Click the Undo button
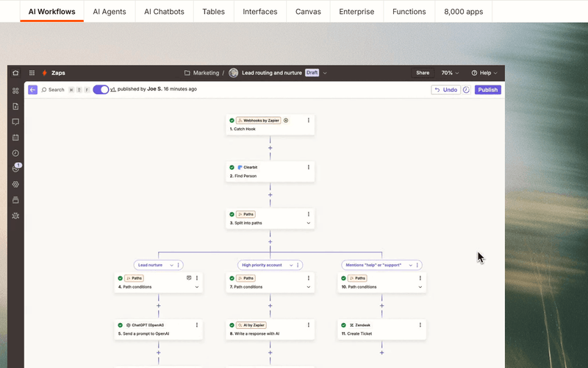The height and width of the screenshot is (368, 588). [445, 90]
